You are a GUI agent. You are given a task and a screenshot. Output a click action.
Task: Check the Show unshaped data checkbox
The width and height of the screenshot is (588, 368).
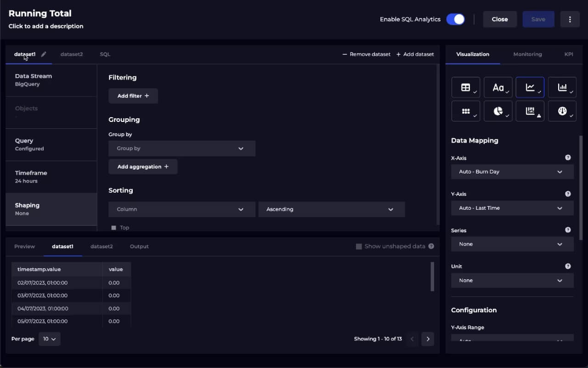coord(359,247)
